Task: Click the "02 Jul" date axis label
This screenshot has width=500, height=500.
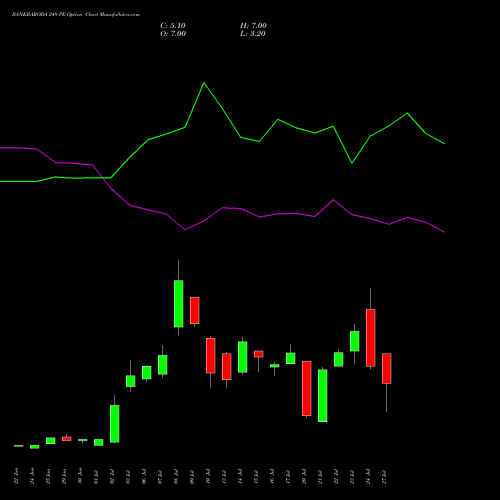Action: coord(112,477)
